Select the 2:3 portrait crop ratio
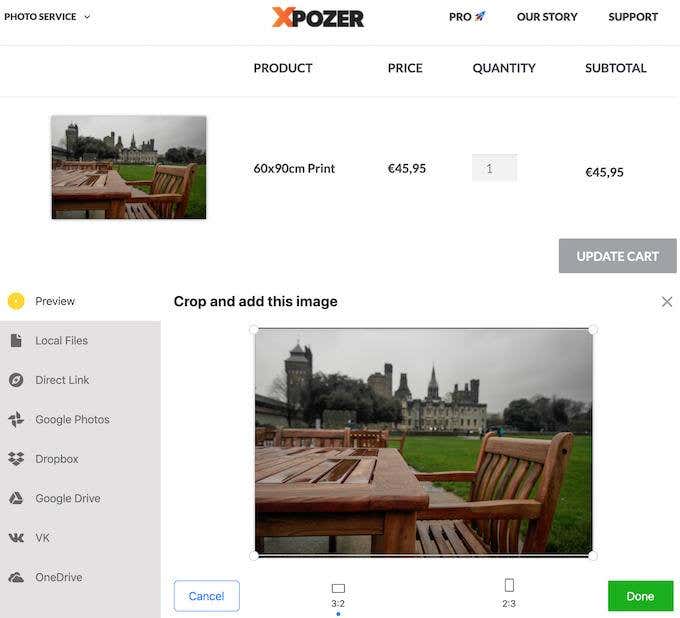The image size is (680, 618). point(509,590)
